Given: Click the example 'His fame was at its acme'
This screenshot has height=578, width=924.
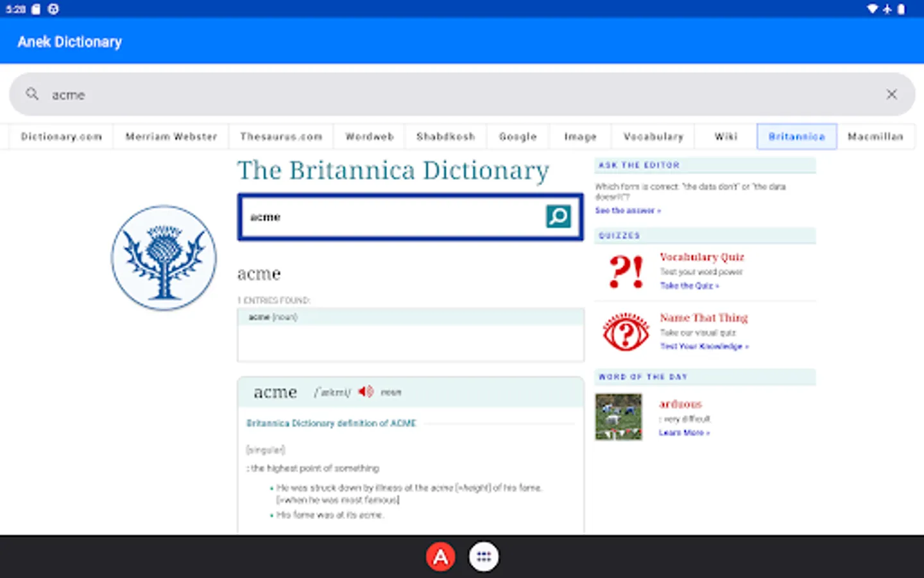Looking at the screenshot, I should point(330,515).
